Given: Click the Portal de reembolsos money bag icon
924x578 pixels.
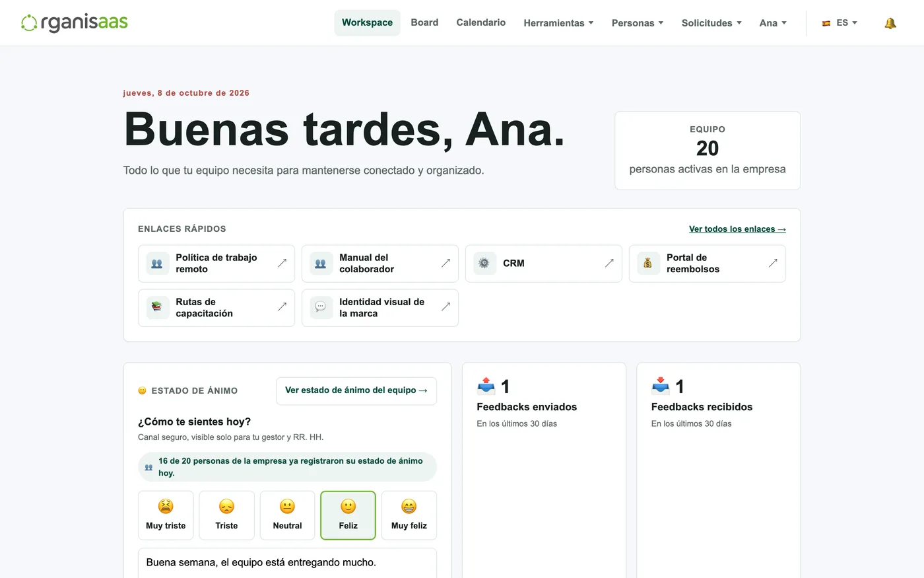Looking at the screenshot, I should click(648, 264).
